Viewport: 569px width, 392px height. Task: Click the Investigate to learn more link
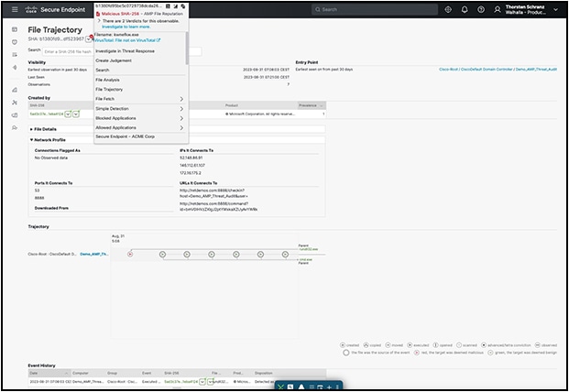pos(126,27)
